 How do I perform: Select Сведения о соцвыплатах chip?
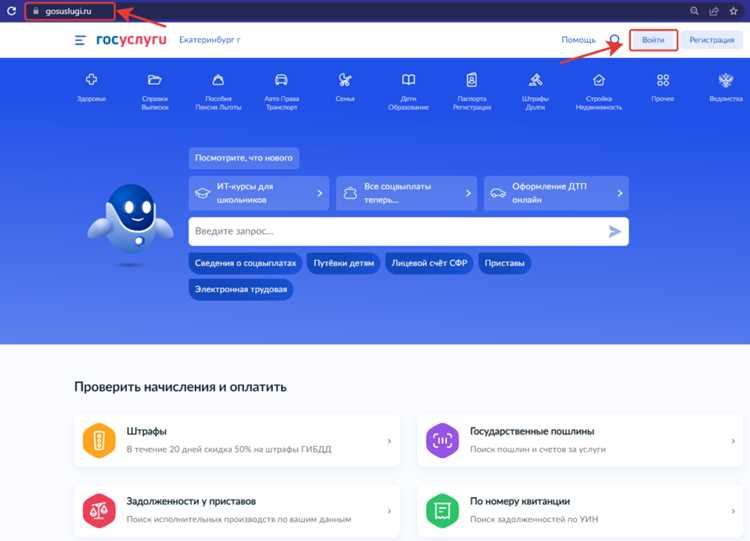[x=245, y=263]
